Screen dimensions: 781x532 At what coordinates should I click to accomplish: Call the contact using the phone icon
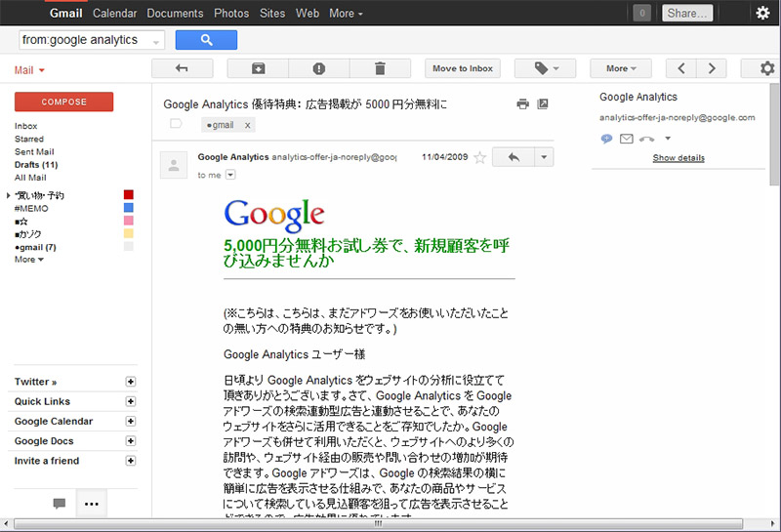(646, 139)
